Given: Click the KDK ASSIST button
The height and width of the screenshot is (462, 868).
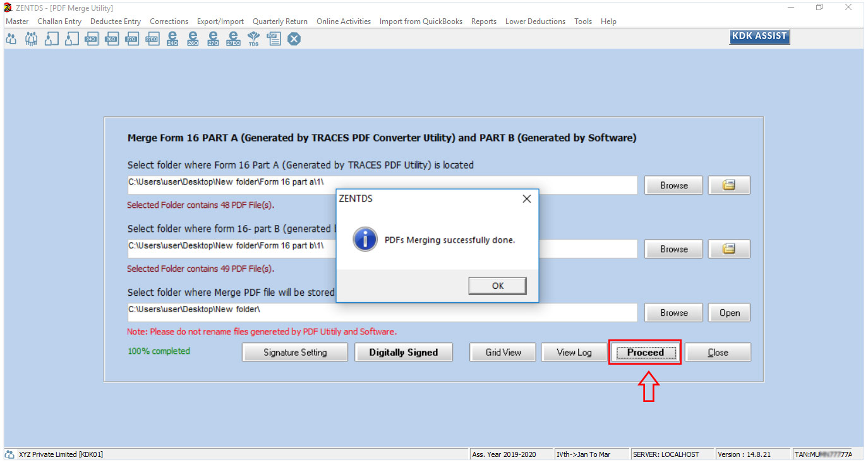Looking at the screenshot, I should 759,36.
